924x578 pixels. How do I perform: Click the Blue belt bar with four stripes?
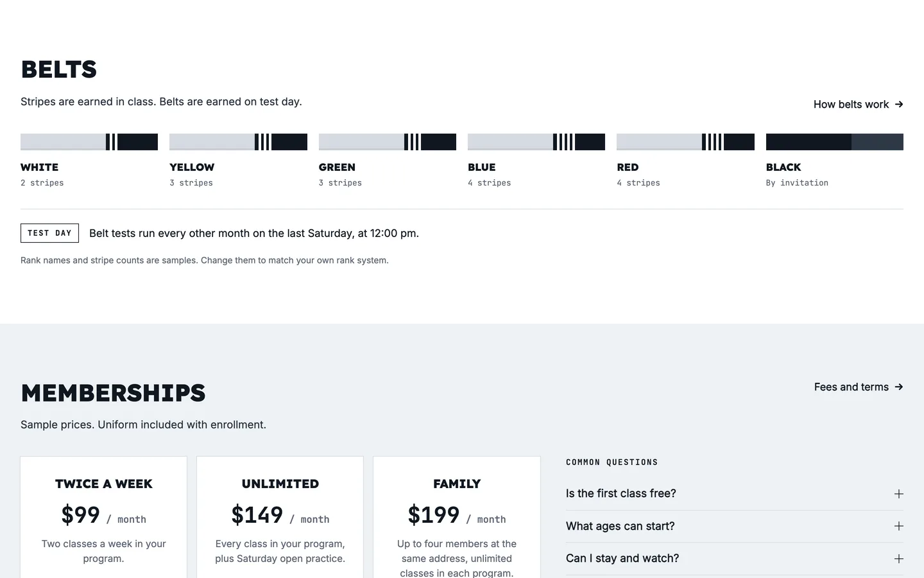tap(536, 142)
